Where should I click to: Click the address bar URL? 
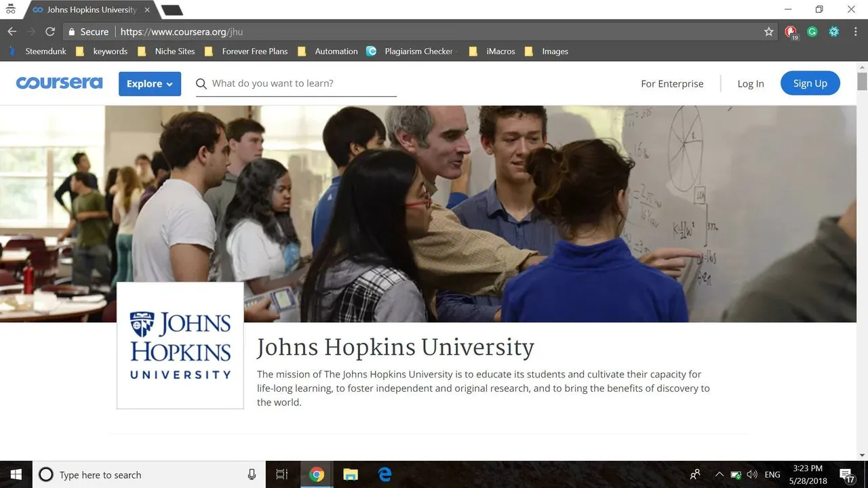(x=181, y=32)
